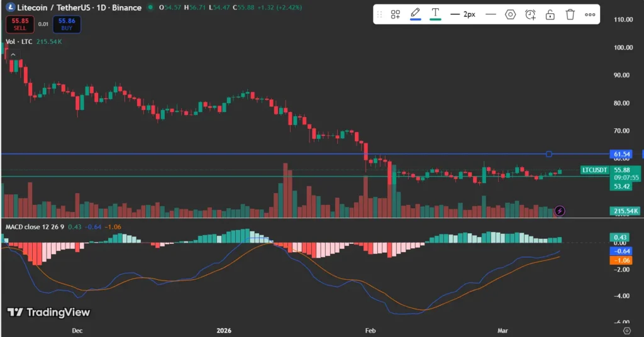Image resolution: width=644 pixels, height=337 pixels.
Task: Choose the text color T tool
Action: [x=435, y=14]
